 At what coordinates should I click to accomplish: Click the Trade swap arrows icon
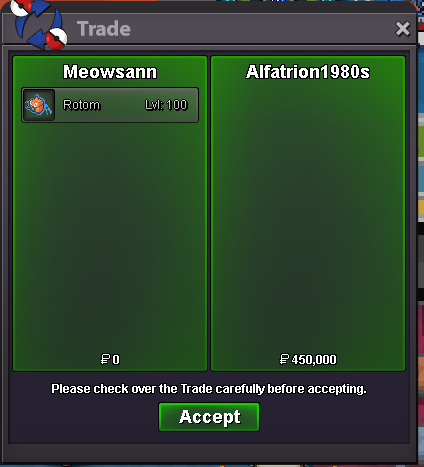point(39,24)
